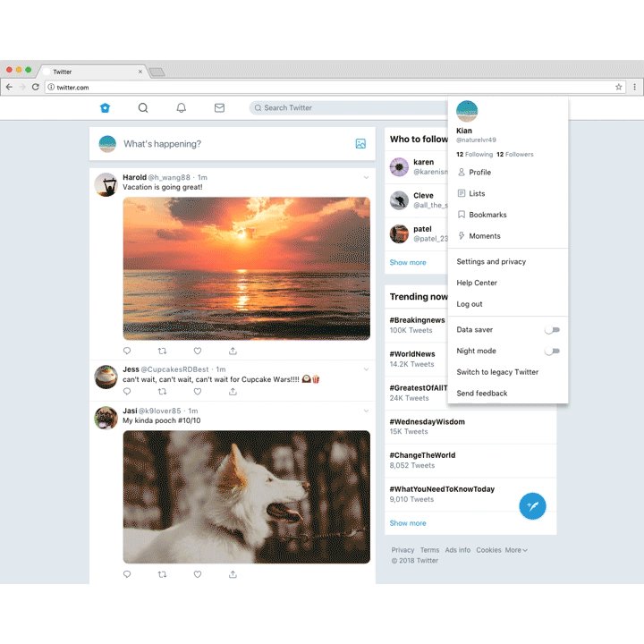Expand the chevron on Jasi's tweet
644x644 pixels.
pos(366,411)
